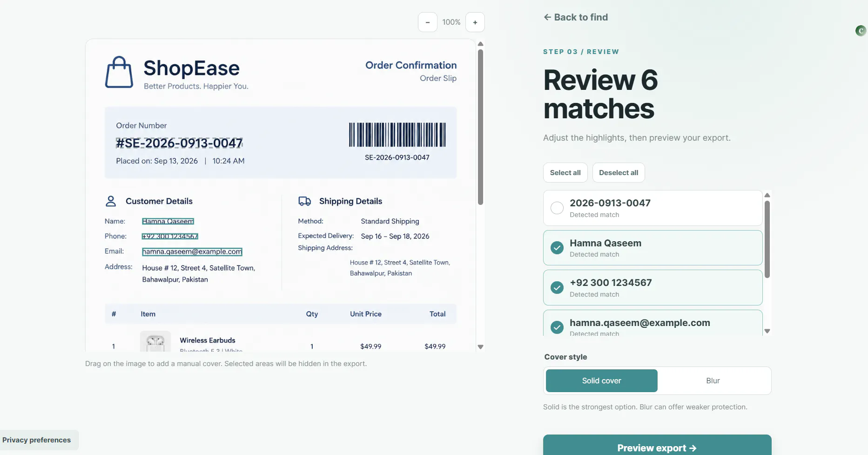Click the Standard Shipping method text

pos(390,221)
